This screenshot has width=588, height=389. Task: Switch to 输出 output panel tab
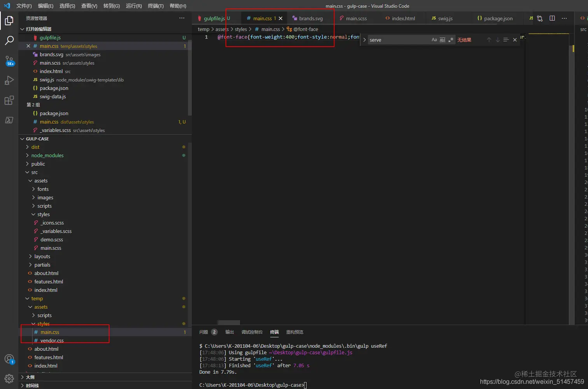click(229, 332)
